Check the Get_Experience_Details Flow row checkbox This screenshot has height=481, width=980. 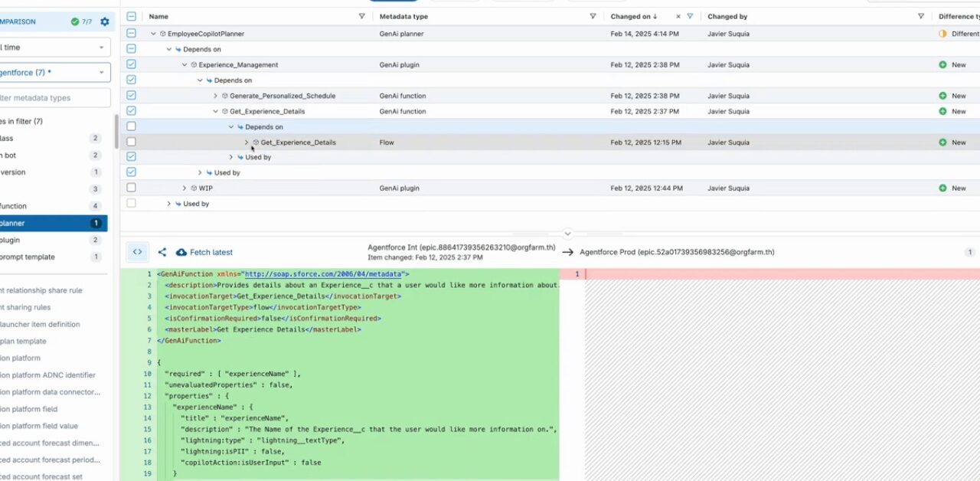click(132, 142)
